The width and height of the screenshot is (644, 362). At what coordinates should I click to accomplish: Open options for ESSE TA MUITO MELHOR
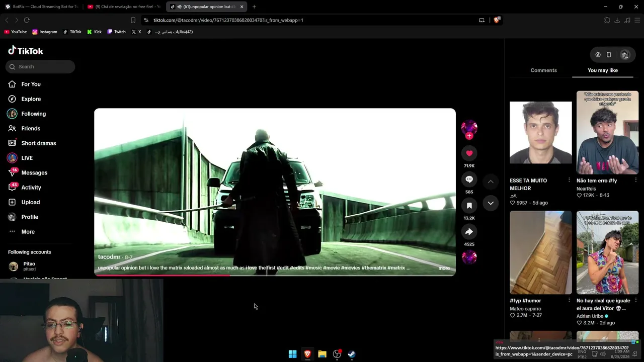pyautogui.click(x=569, y=180)
